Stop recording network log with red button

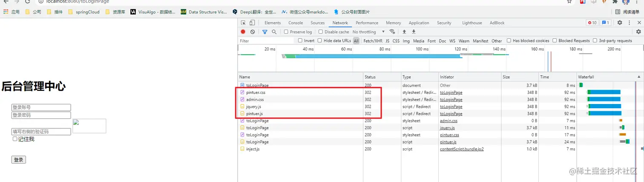[243, 32]
